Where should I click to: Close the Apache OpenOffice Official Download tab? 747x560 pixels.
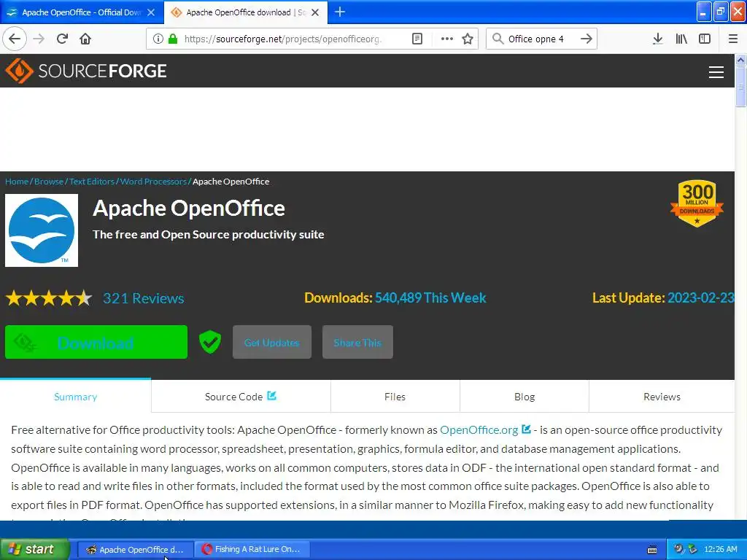[151, 12]
